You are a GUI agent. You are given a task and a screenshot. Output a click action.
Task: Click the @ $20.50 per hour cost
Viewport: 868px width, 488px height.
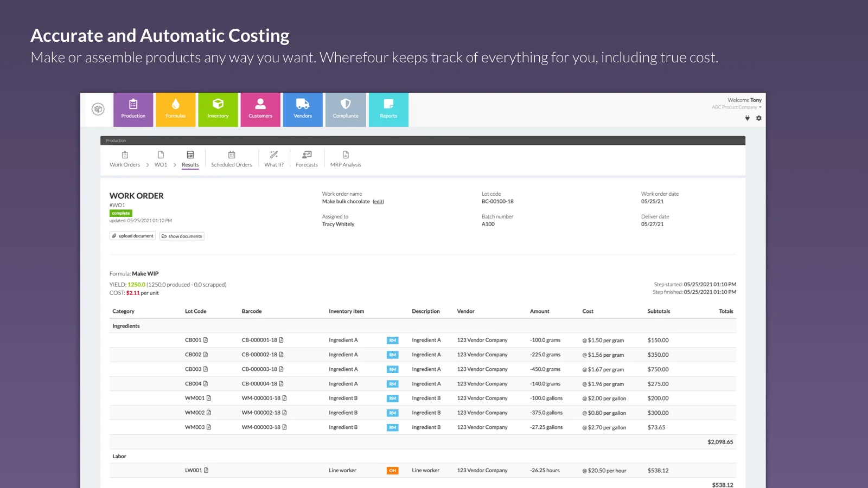pyautogui.click(x=604, y=471)
